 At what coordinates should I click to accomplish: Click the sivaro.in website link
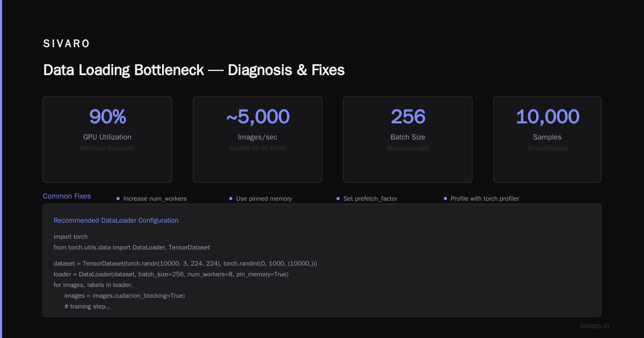click(595, 326)
